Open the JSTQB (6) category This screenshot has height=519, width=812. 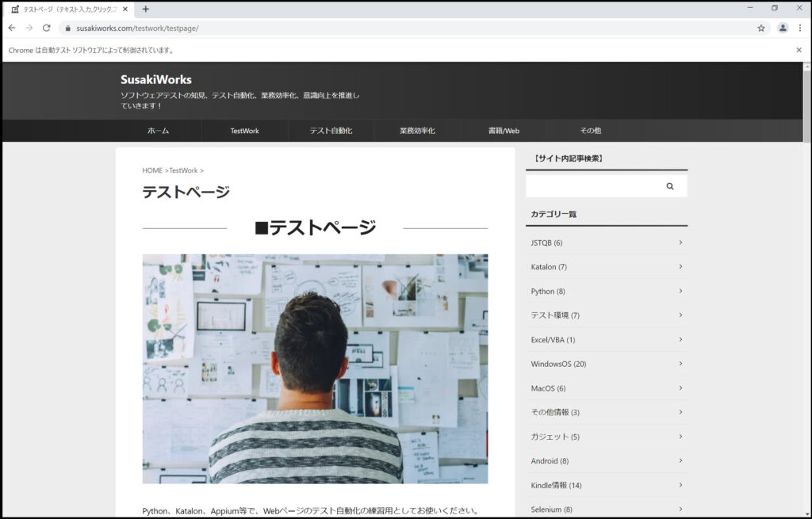coord(607,242)
